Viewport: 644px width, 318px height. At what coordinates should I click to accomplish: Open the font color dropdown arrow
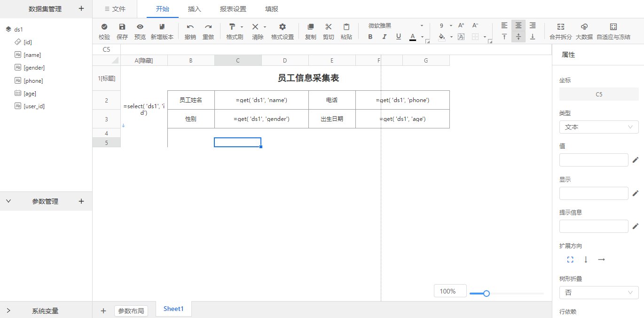422,37
